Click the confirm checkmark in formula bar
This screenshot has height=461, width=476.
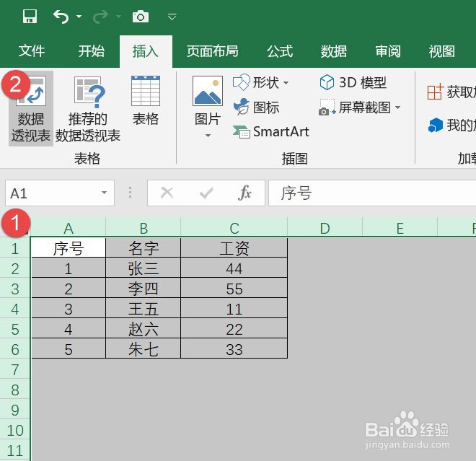206,193
